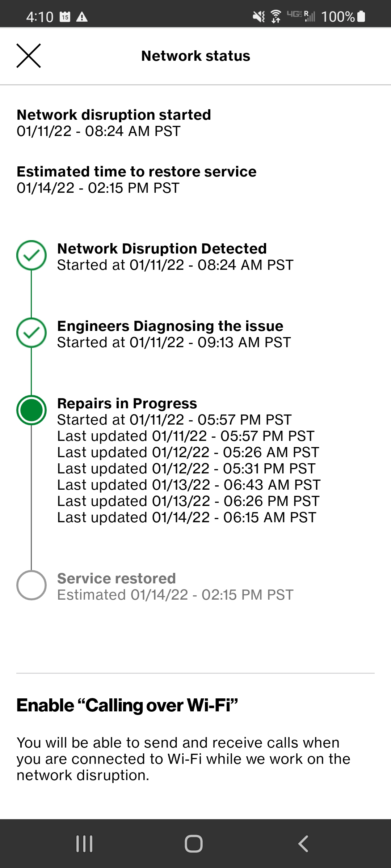Tap the Network status title

point(195,56)
